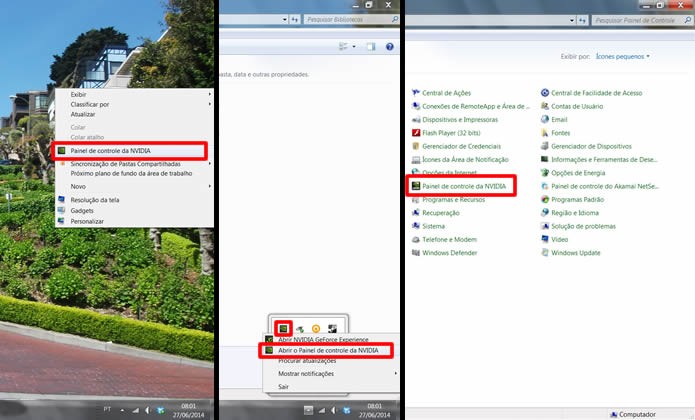This screenshot has width=695, height=420.
Task: Open Central de Ações
Action: (x=446, y=93)
